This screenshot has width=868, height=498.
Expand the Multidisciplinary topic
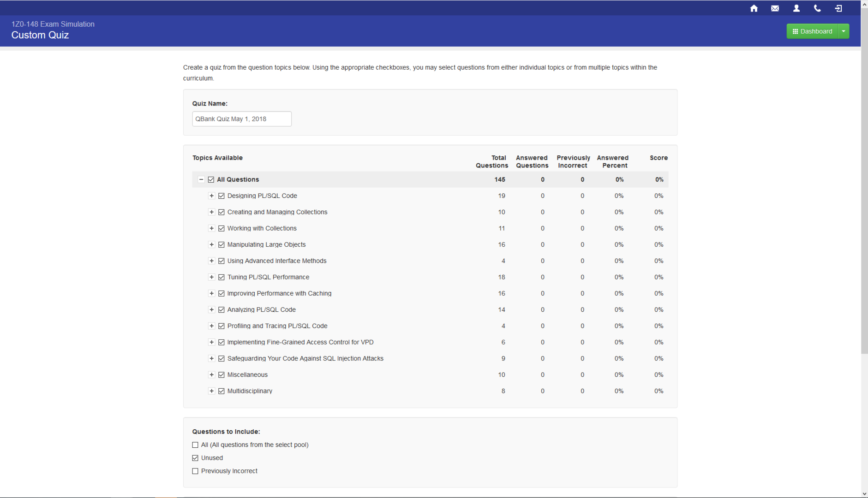click(211, 391)
